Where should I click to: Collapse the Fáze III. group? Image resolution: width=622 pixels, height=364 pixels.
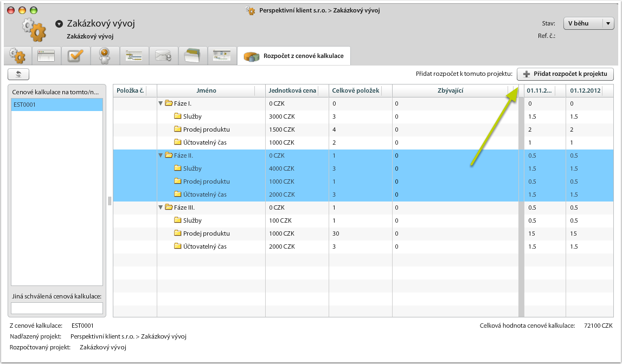(x=161, y=207)
